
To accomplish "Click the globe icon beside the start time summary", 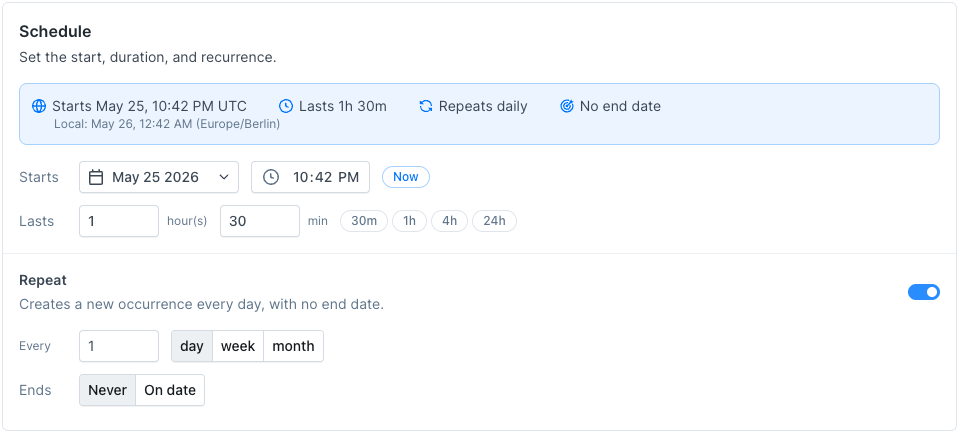I will point(39,106).
